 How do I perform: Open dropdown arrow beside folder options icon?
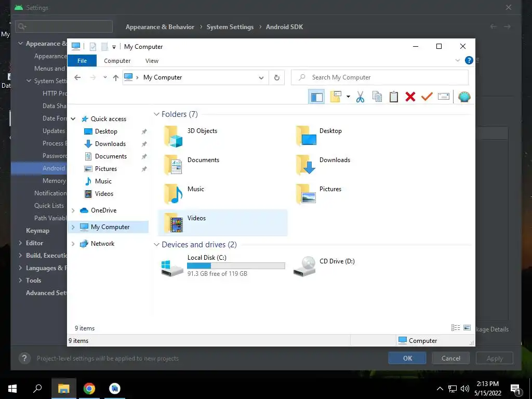348,97
